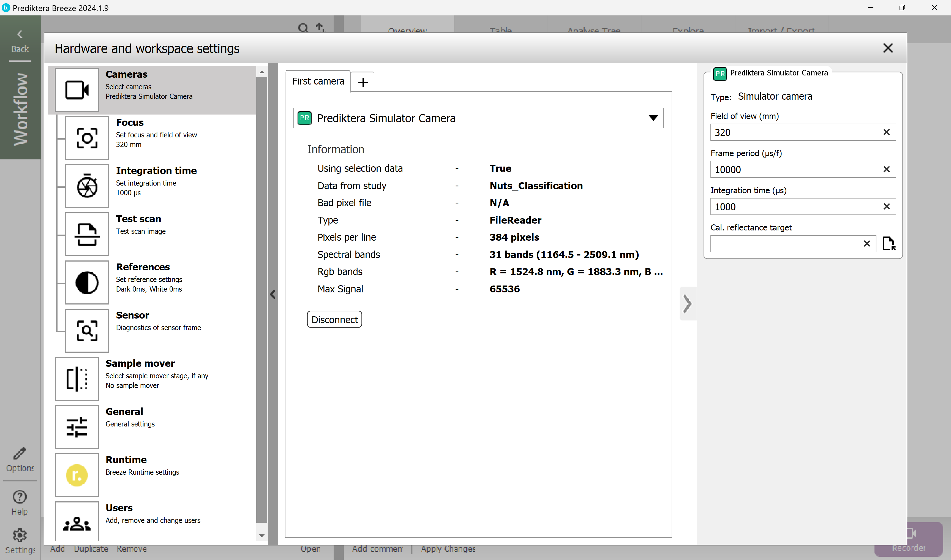Close the Hardware and workspace settings dialog
This screenshot has width=951, height=560.
888,48
